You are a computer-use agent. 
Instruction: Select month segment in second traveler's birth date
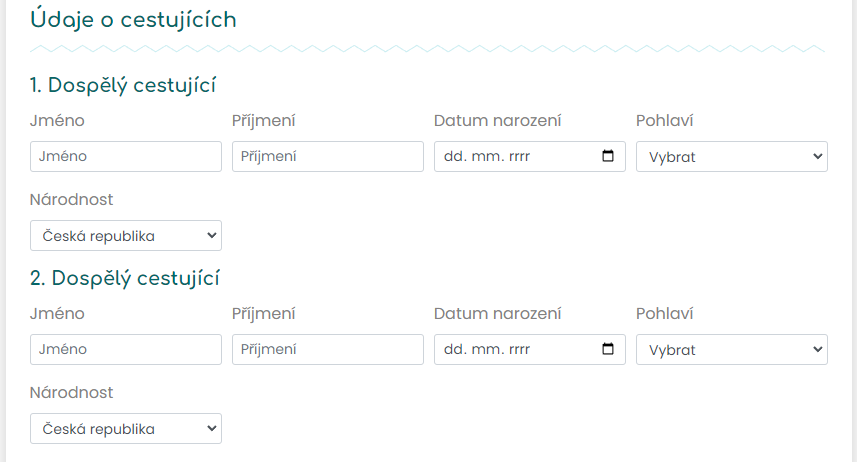tap(488, 349)
